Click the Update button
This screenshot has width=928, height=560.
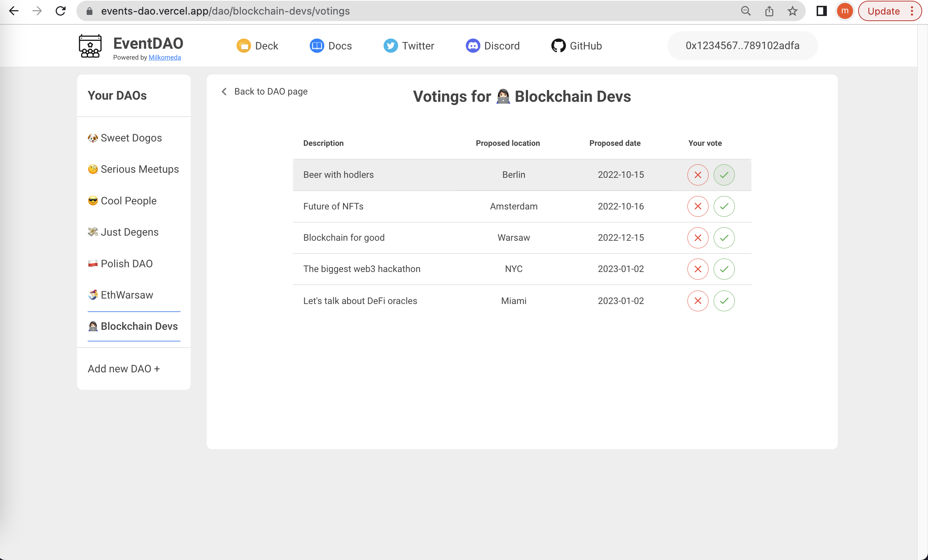point(883,11)
